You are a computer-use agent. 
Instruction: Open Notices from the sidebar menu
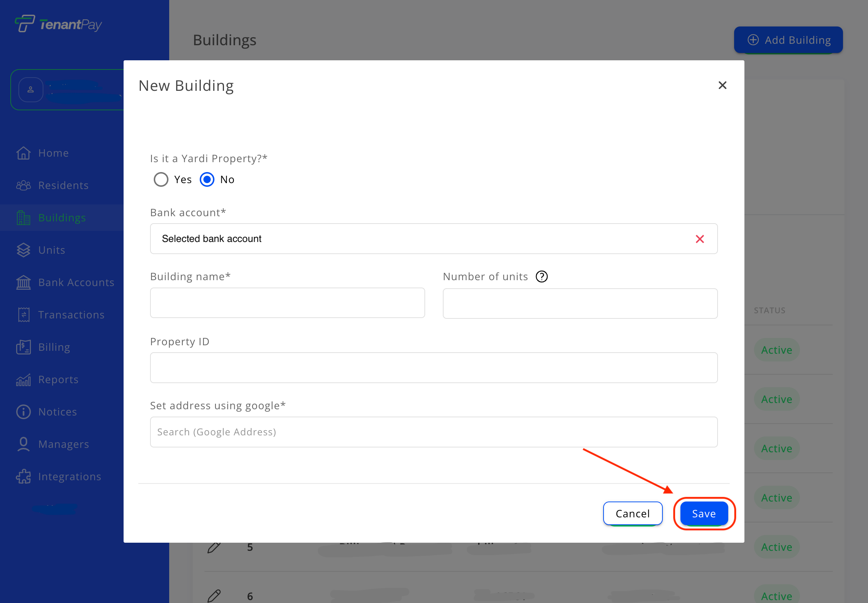click(x=57, y=412)
